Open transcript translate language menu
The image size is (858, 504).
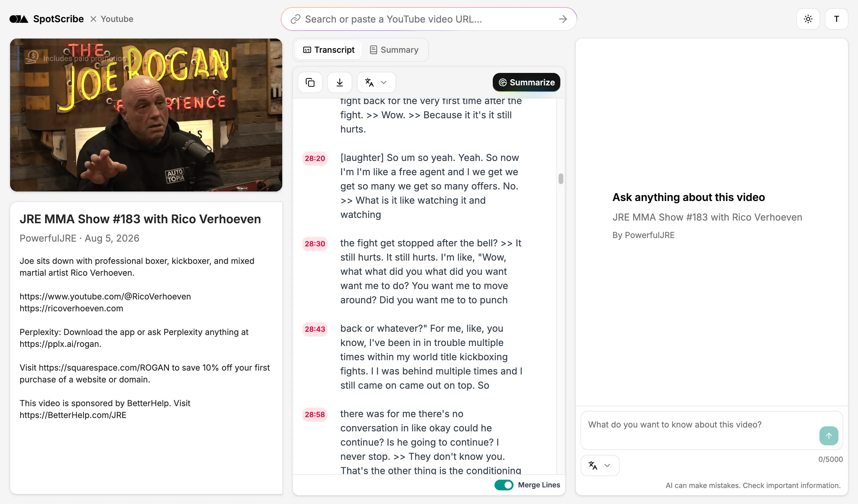coord(376,82)
